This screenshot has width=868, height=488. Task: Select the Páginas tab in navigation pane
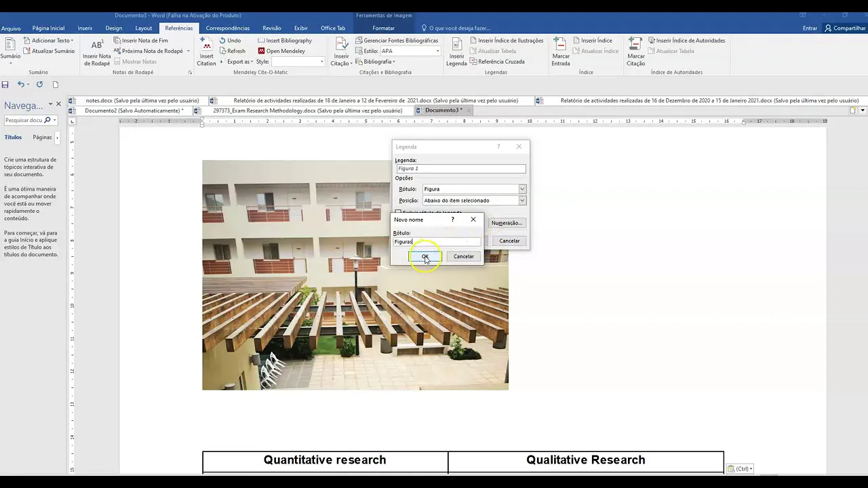click(x=42, y=138)
